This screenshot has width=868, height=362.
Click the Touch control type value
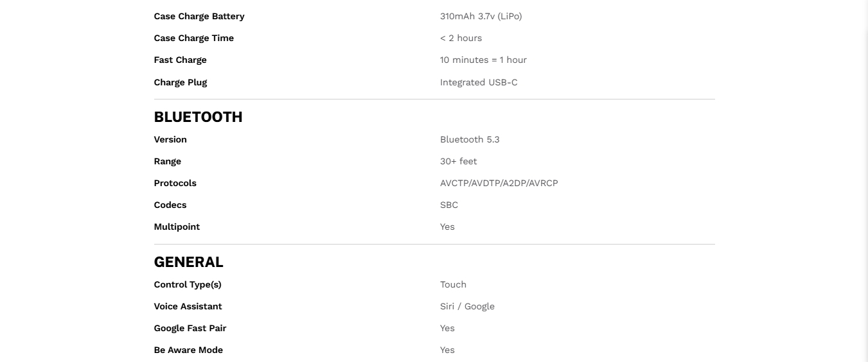(453, 284)
